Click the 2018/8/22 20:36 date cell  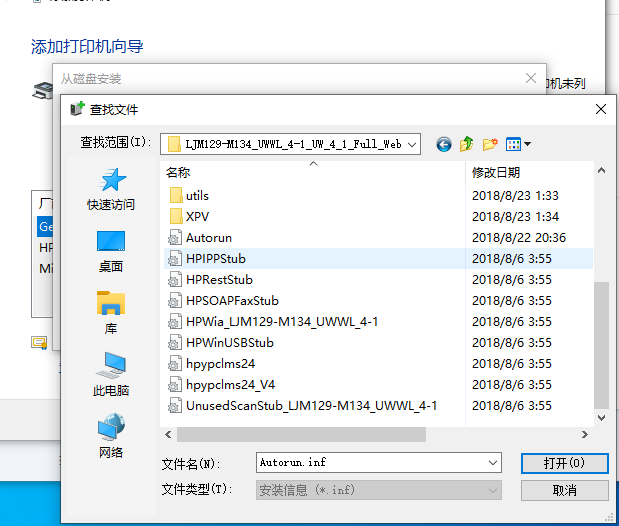[519, 238]
